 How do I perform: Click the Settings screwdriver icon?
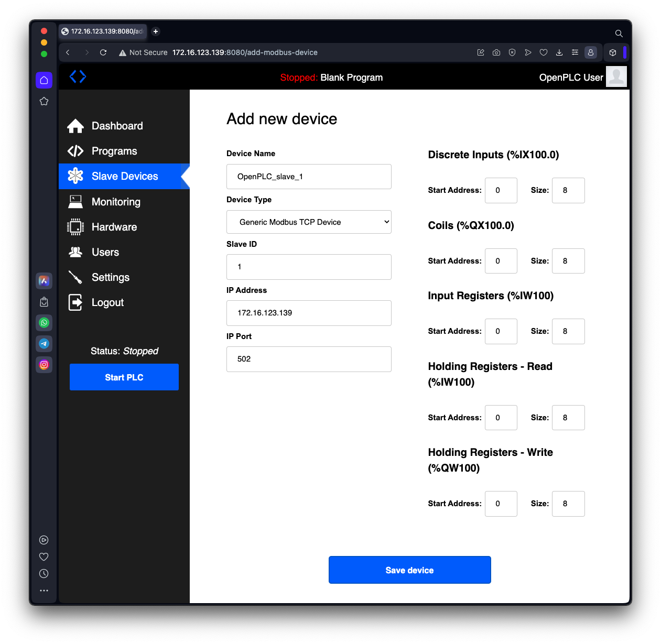(75, 277)
